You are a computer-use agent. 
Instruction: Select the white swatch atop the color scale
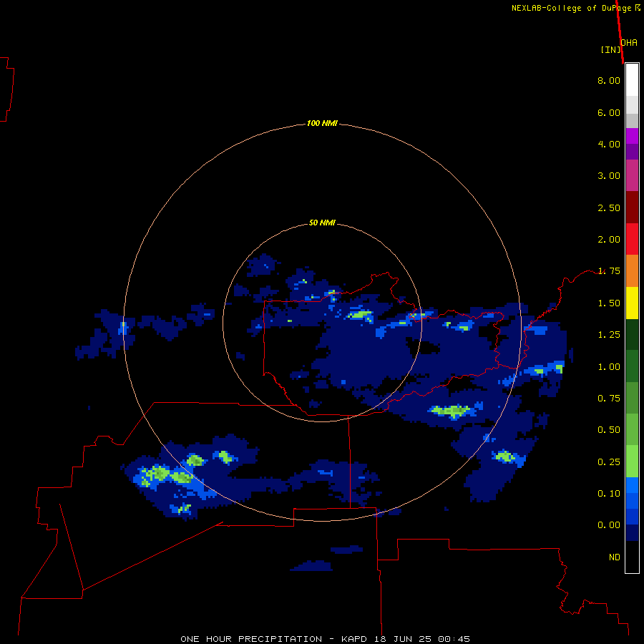coord(632,80)
